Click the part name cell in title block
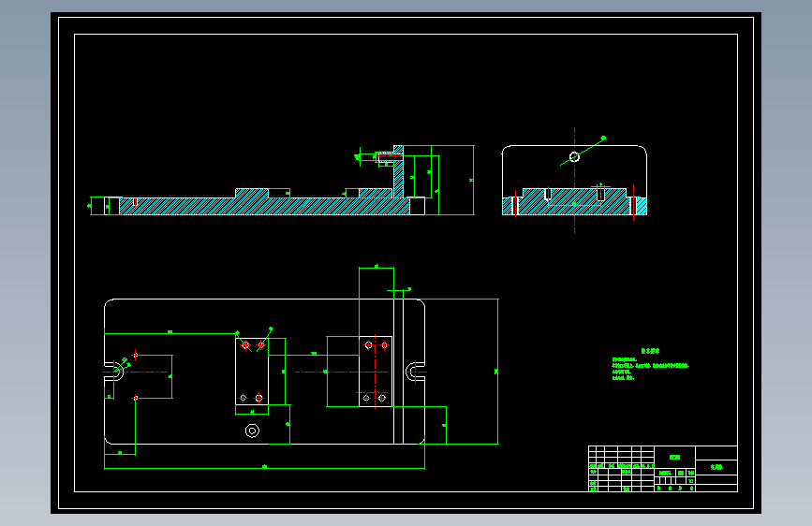This screenshot has width=812, height=526. coord(716,467)
